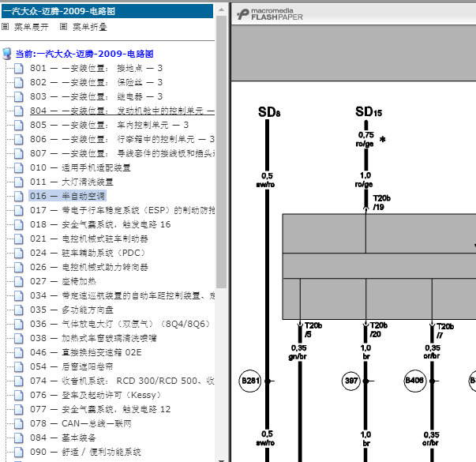Click B406 connection node in wiring diagram
Image resolution: width=476 pixels, height=462 pixels.
[x=415, y=381]
